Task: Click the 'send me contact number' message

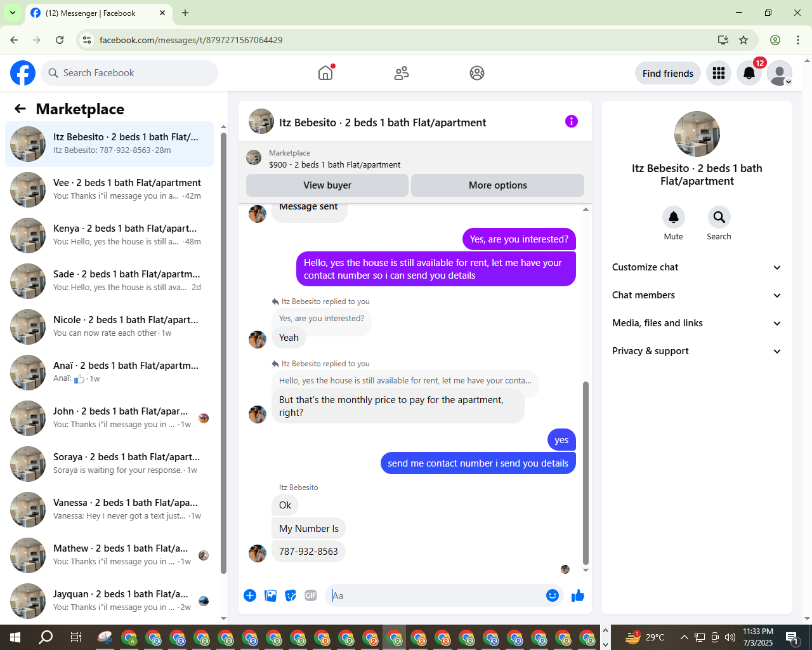Action: [x=478, y=463]
